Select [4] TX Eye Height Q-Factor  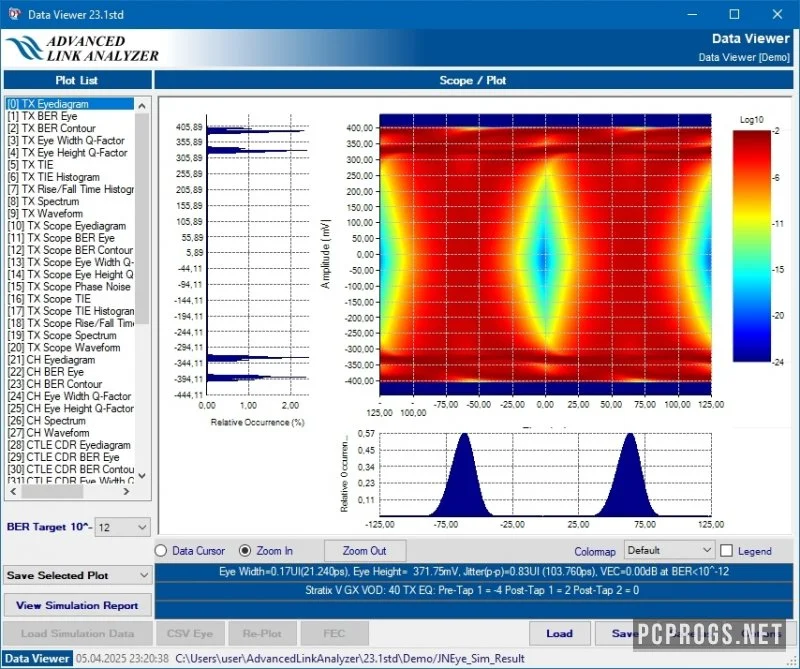click(x=70, y=153)
